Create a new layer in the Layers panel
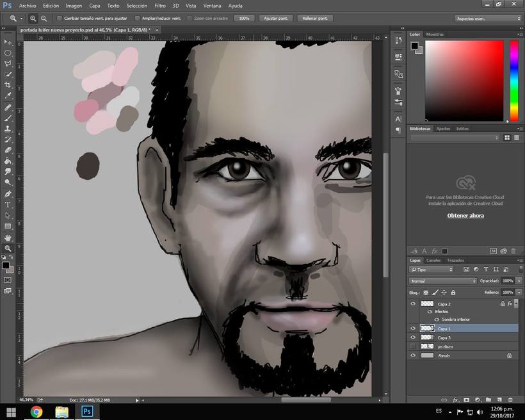Viewport: 525px width, 420px height. [499, 399]
